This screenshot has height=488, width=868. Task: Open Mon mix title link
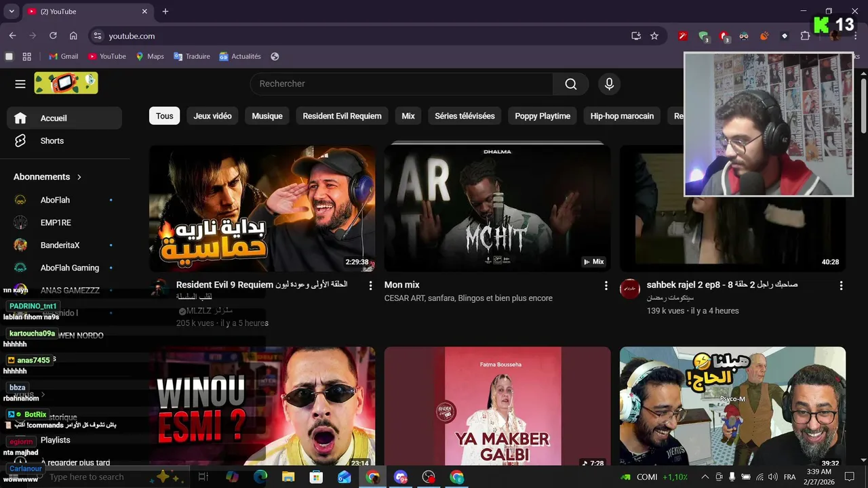[402, 285]
